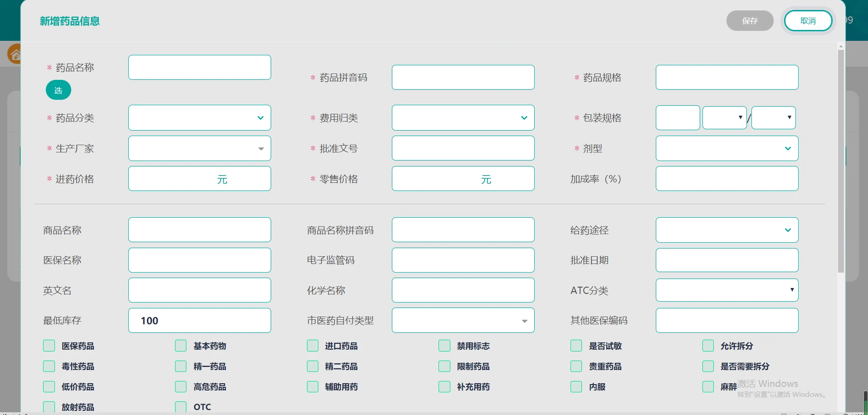Screen dimensions: 868x415
Task: Open the 市医药自付类型 dropdown
Action: [524, 320]
